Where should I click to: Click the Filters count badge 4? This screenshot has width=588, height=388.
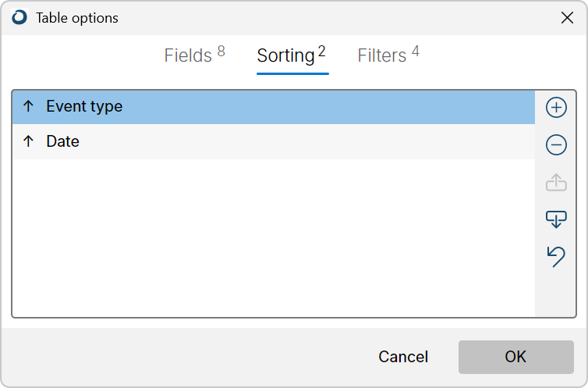416,51
